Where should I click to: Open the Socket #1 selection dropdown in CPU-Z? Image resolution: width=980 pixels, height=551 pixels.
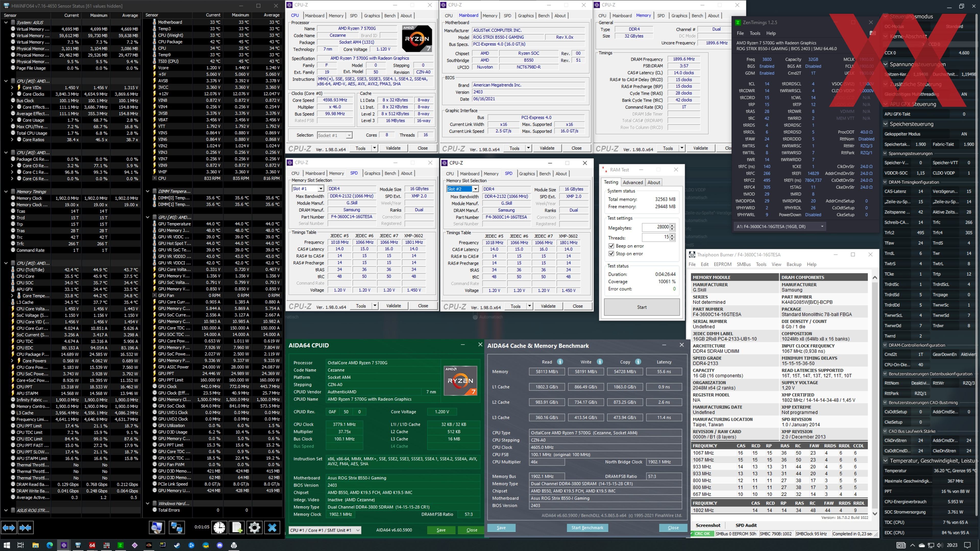pyautogui.click(x=349, y=135)
